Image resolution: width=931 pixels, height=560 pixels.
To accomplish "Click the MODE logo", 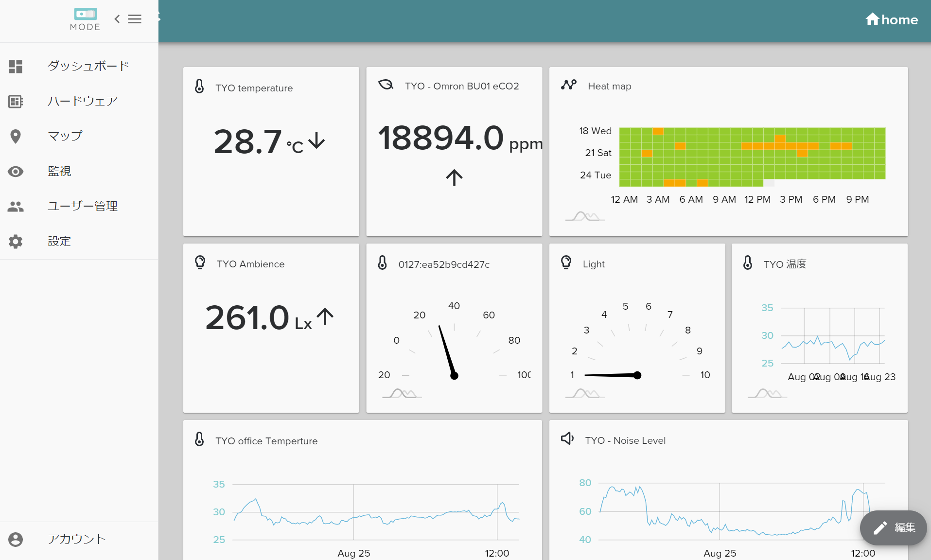I will [85, 19].
